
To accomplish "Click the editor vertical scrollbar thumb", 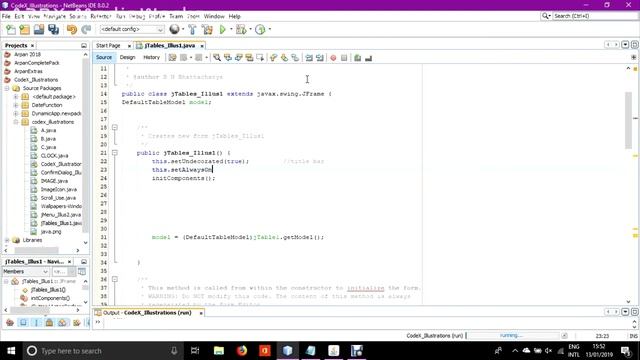I will coord(628,120).
